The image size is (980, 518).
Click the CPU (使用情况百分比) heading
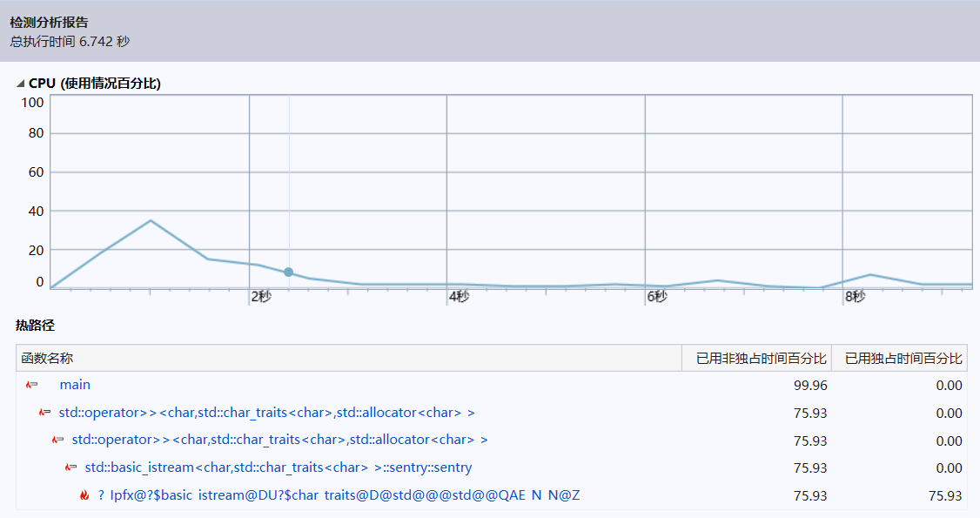pos(95,83)
